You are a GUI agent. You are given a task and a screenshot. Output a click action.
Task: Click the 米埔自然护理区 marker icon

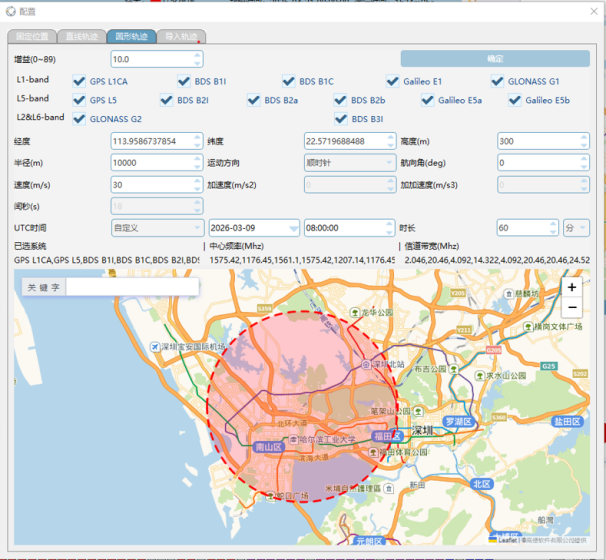(389, 489)
